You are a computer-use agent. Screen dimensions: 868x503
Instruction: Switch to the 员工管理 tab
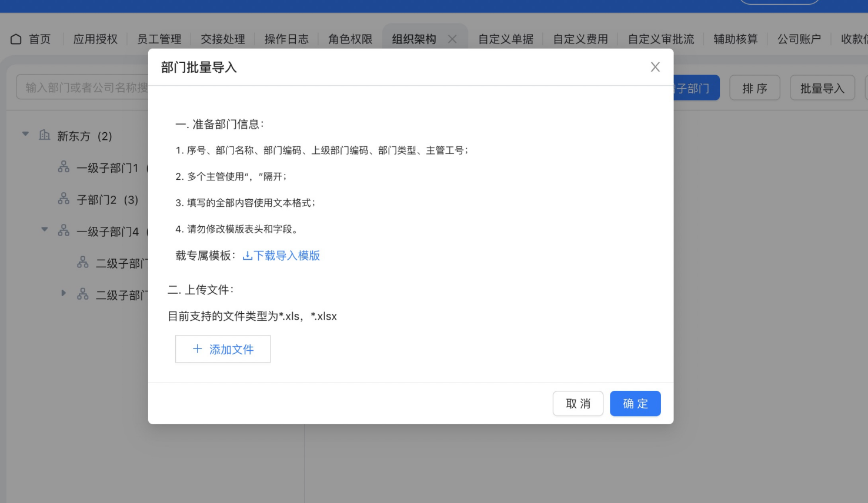pos(159,39)
